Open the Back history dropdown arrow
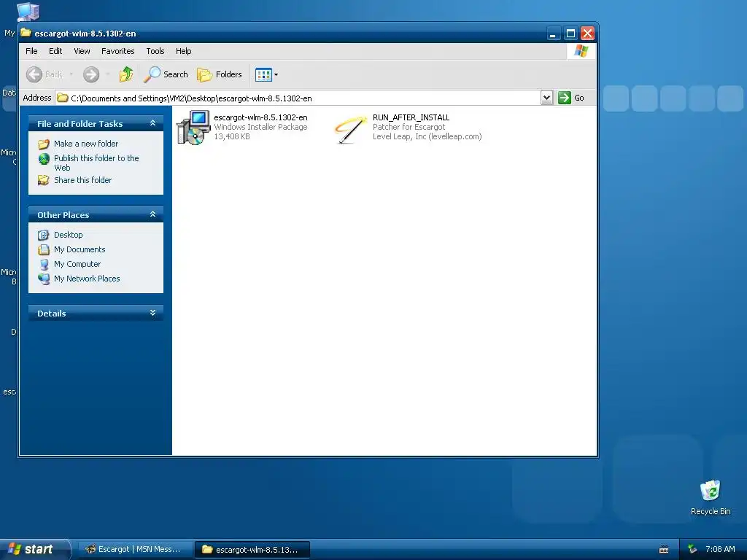Image resolution: width=747 pixels, height=560 pixels. (x=71, y=74)
